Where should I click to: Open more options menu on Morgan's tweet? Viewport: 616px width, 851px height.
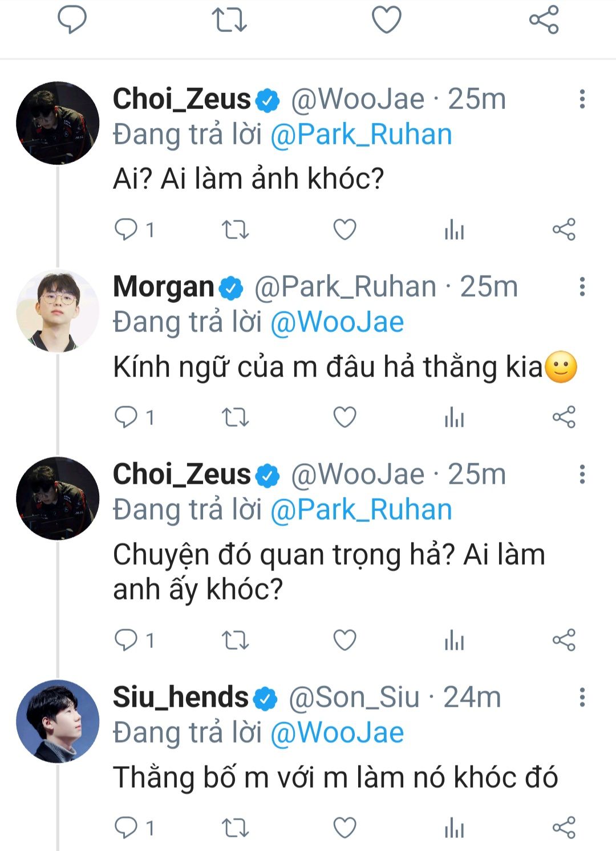tap(582, 287)
